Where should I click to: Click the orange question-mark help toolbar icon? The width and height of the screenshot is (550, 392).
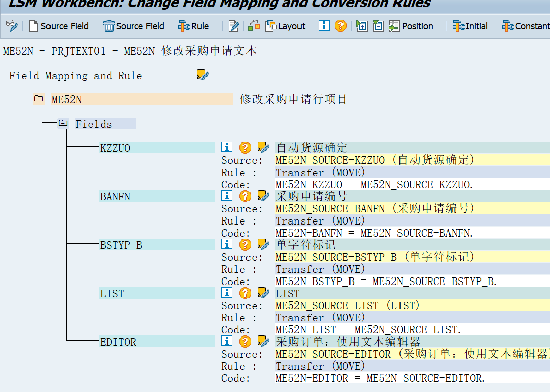click(340, 26)
